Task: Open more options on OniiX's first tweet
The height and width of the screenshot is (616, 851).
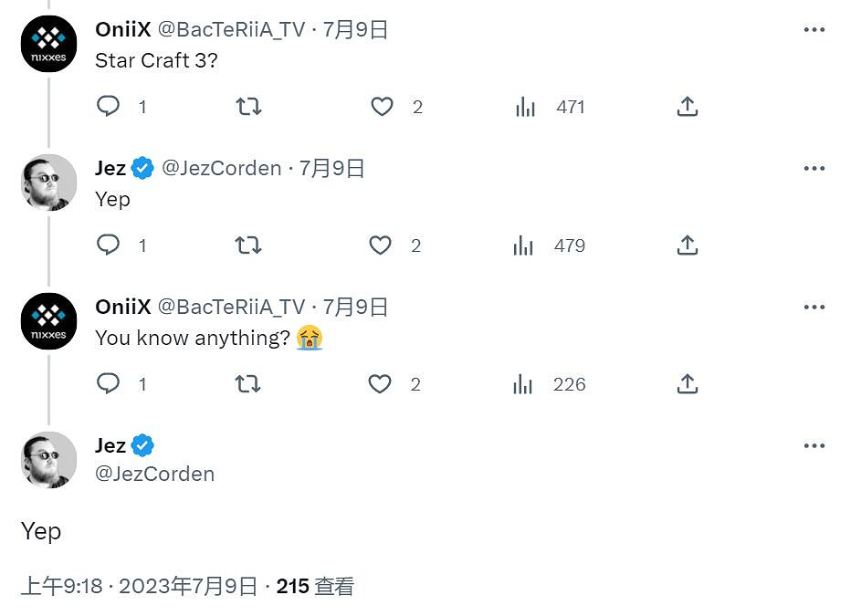Action: (x=814, y=28)
